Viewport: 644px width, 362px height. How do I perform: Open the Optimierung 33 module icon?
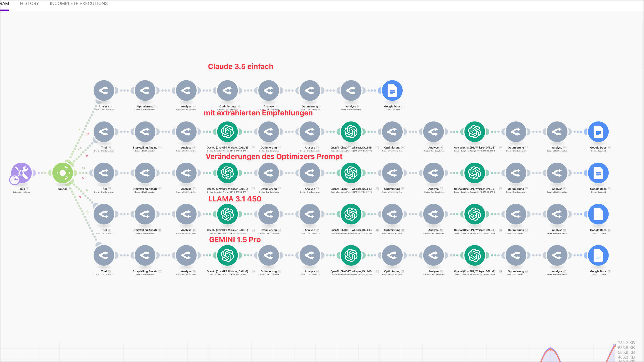pos(269,173)
